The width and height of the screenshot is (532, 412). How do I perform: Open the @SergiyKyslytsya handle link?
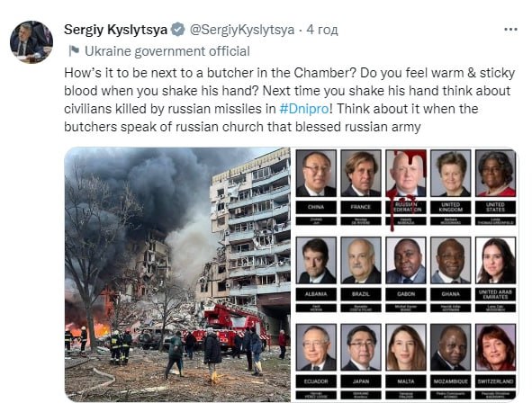241,30
